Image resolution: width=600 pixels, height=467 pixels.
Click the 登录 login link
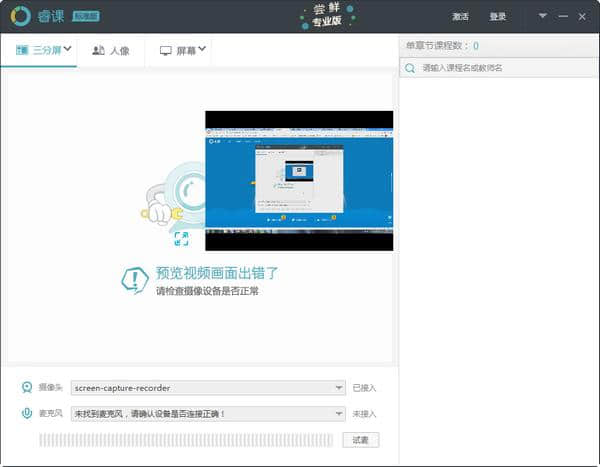[498, 17]
